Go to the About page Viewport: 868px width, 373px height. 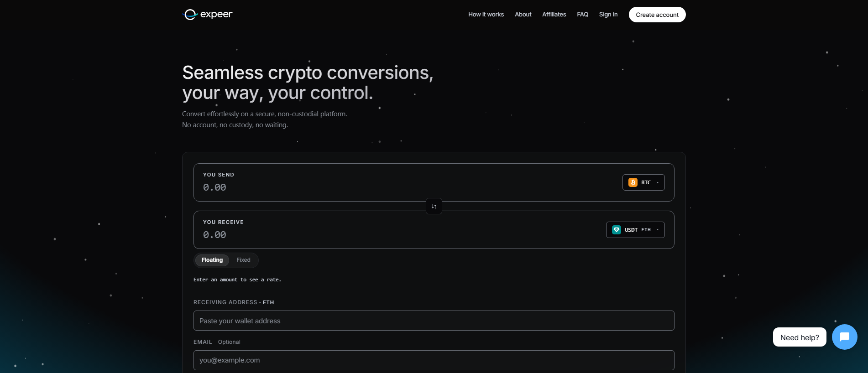(523, 15)
